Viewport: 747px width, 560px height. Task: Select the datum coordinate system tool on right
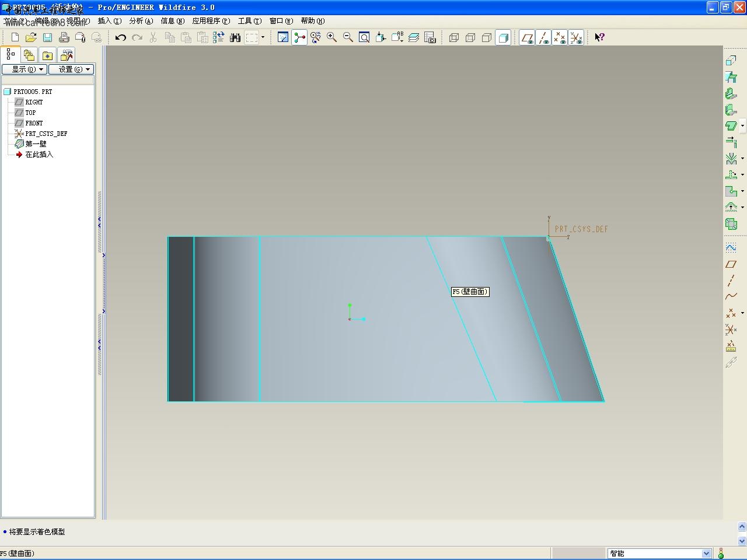731,330
